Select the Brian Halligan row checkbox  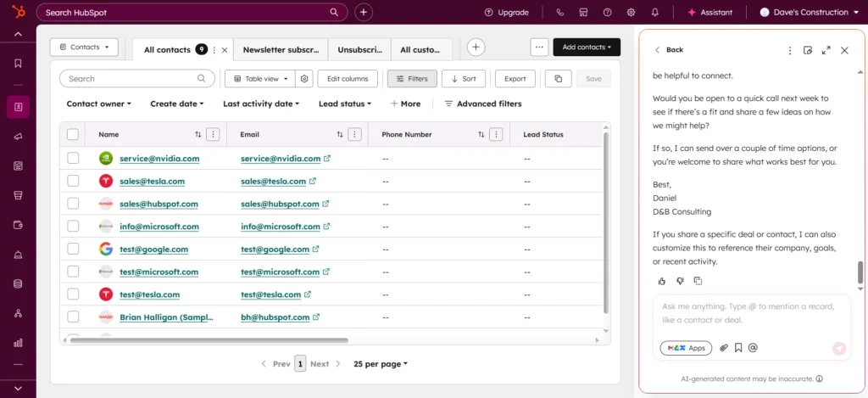click(x=73, y=317)
